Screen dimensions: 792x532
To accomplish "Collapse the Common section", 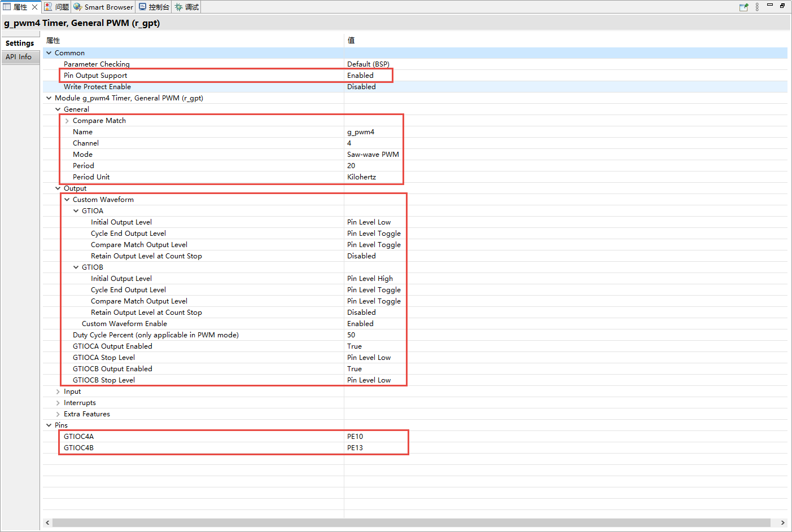I will (x=49, y=53).
